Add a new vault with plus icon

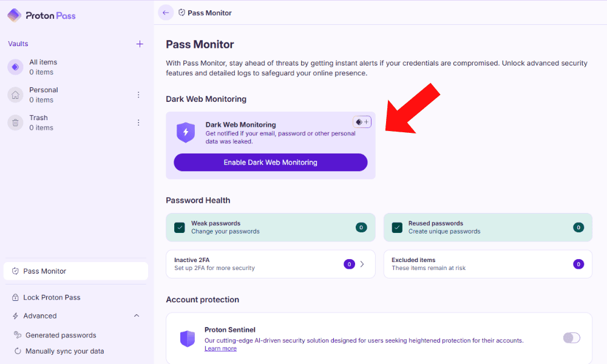pyautogui.click(x=140, y=44)
